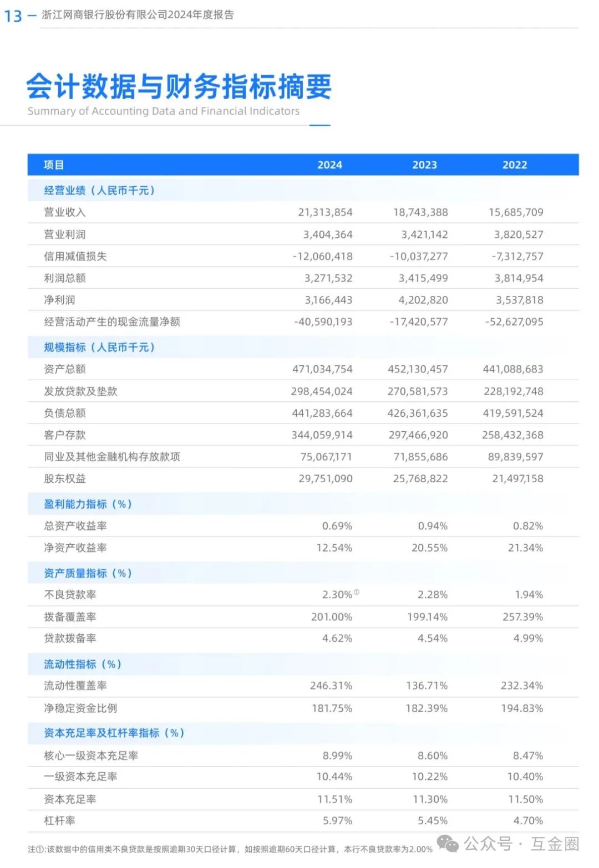
Task: Click the page header 浙江网商银行股份有限公司2024年度报告
Action: point(138,15)
